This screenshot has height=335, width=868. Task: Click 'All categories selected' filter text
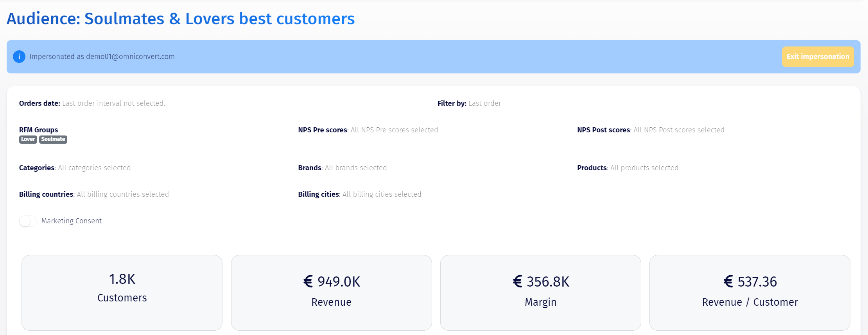coord(94,168)
